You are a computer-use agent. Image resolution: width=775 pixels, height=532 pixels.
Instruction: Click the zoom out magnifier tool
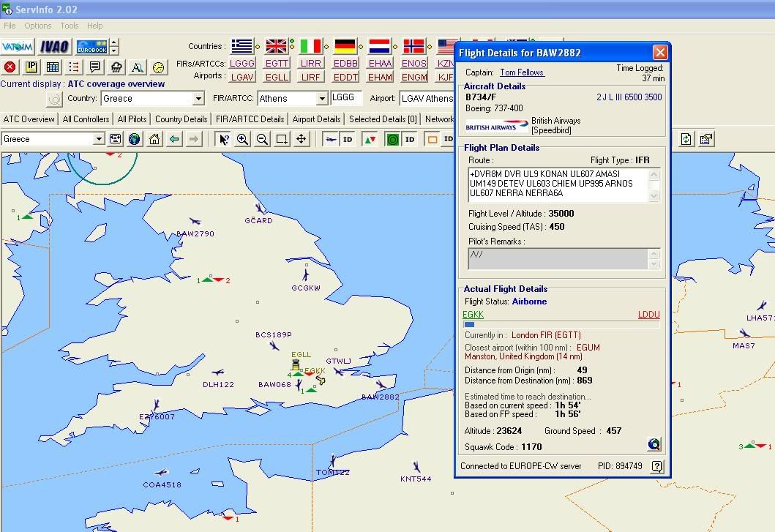tap(262, 139)
